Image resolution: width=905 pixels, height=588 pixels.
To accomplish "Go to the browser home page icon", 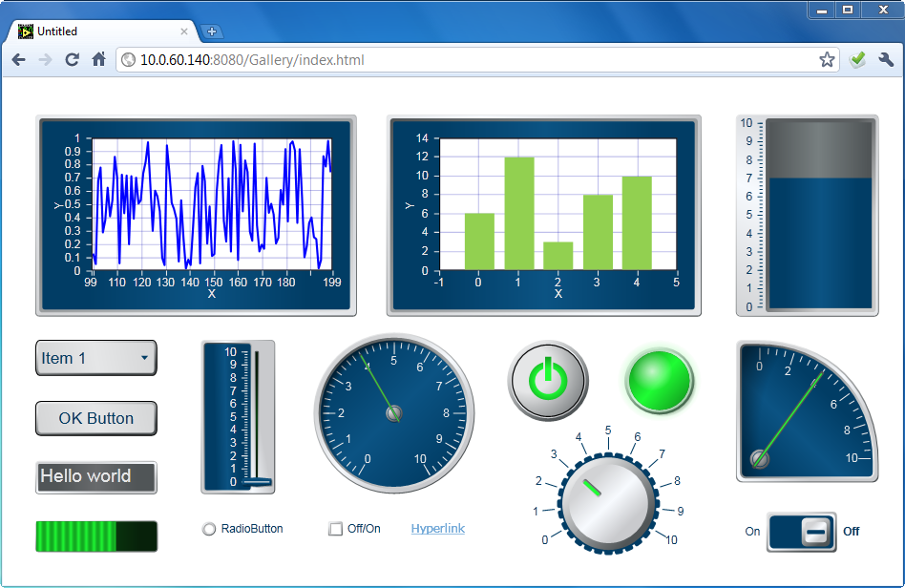I will pyautogui.click(x=98, y=60).
